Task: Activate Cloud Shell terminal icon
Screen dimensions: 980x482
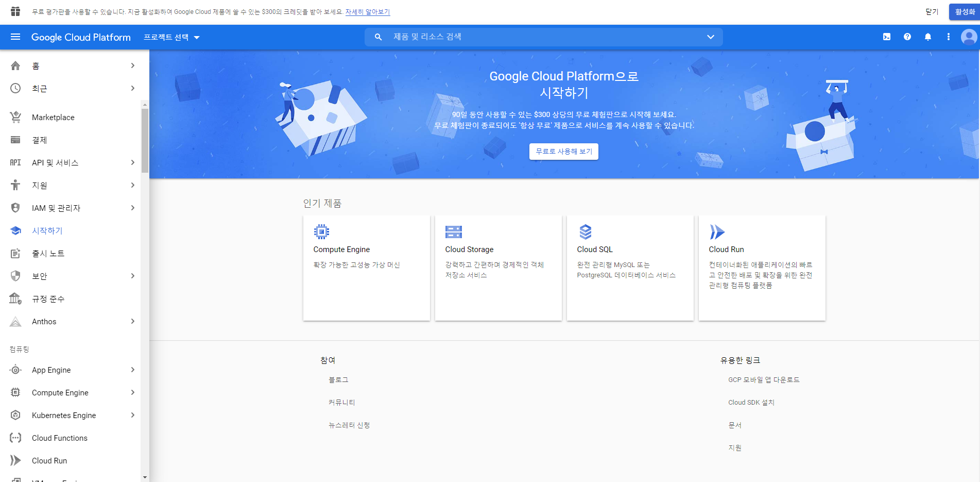Action: [887, 37]
